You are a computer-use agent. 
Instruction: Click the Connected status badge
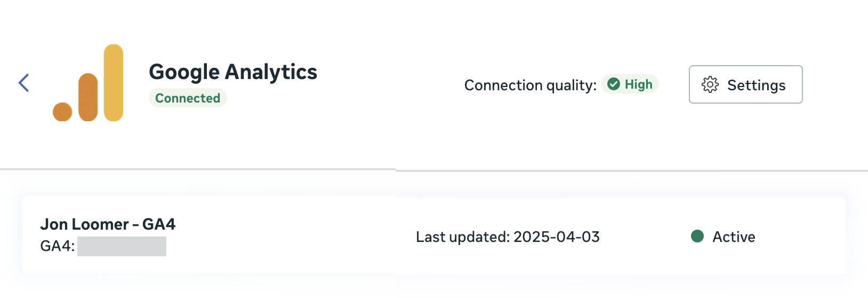[x=188, y=98]
